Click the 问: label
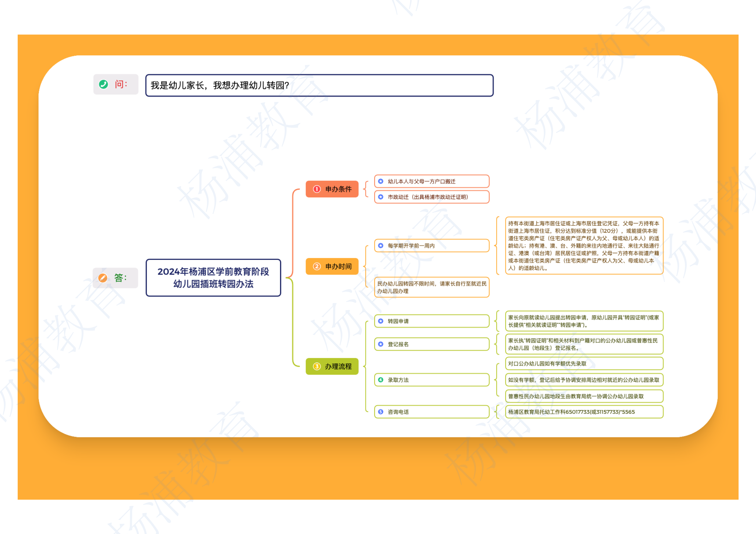The width and height of the screenshot is (756, 534). [x=116, y=84]
